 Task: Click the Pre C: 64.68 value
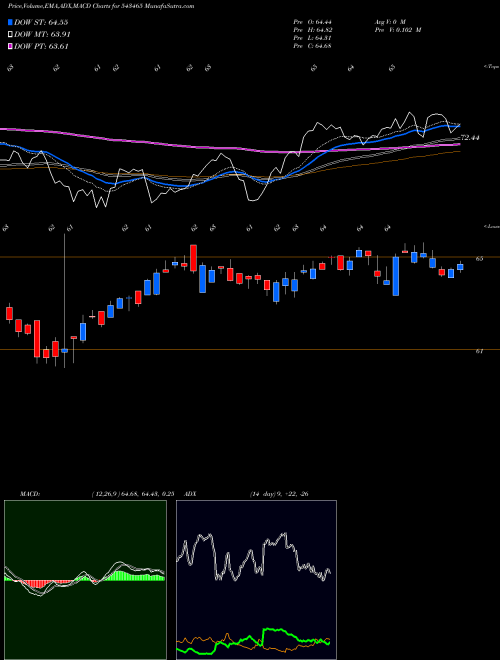[312, 46]
